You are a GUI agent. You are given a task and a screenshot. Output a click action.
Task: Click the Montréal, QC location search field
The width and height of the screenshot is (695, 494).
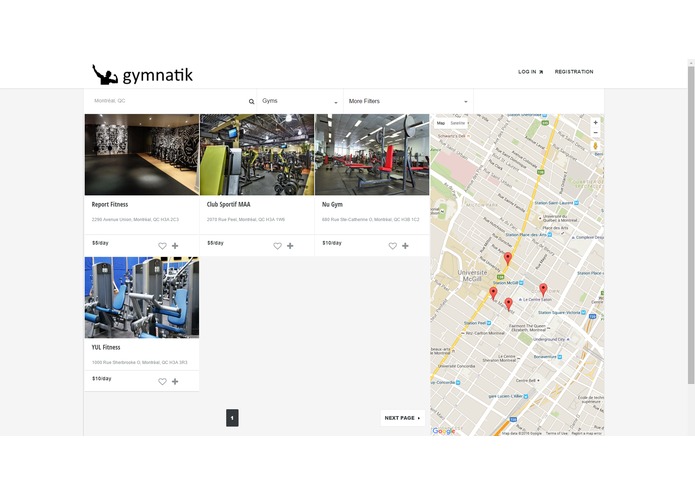pyautogui.click(x=170, y=101)
